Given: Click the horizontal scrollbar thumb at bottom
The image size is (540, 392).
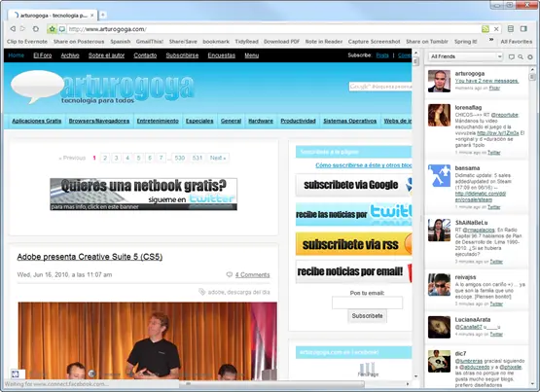Looking at the screenshot, I should 272,384.
